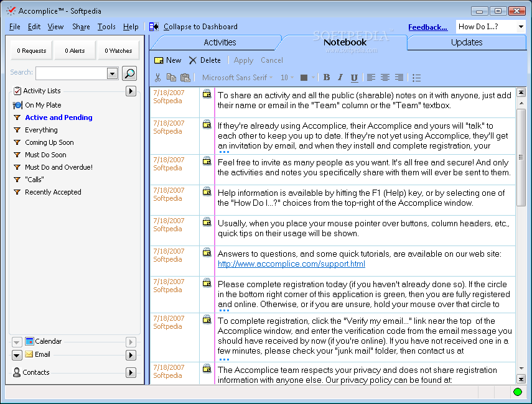This screenshot has height=404, width=532.
Task: Toggle Underline formatting
Action: pyautogui.click(x=354, y=78)
